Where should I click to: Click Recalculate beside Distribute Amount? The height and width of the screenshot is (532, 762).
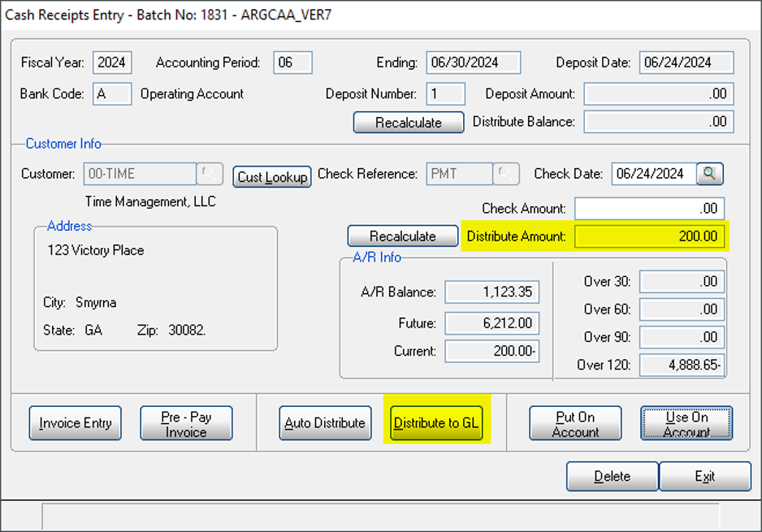(403, 236)
